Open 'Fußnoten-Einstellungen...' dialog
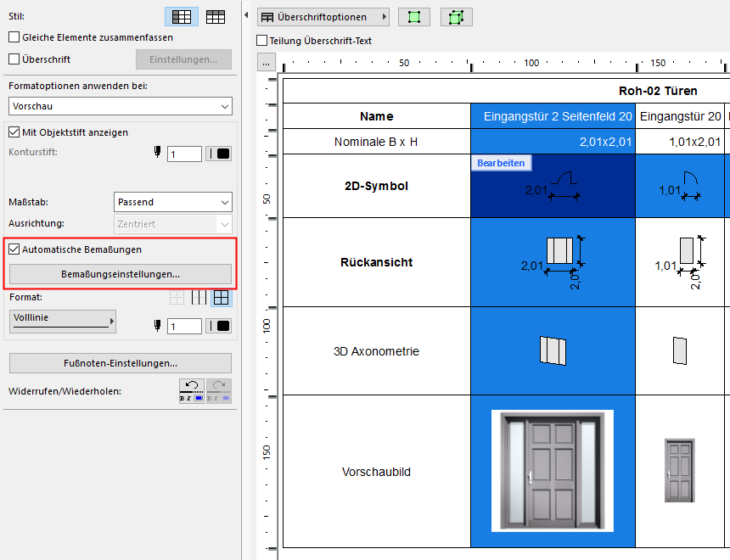 [x=120, y=363]
